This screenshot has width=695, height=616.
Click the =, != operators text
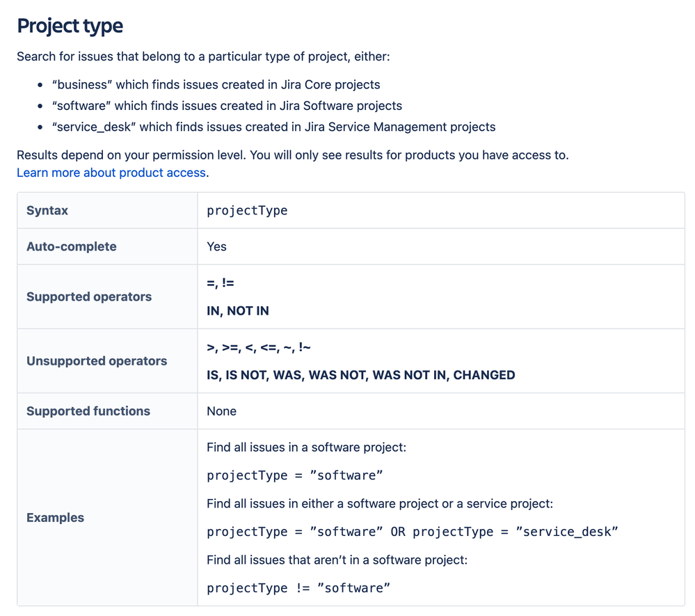coord(221,283)
